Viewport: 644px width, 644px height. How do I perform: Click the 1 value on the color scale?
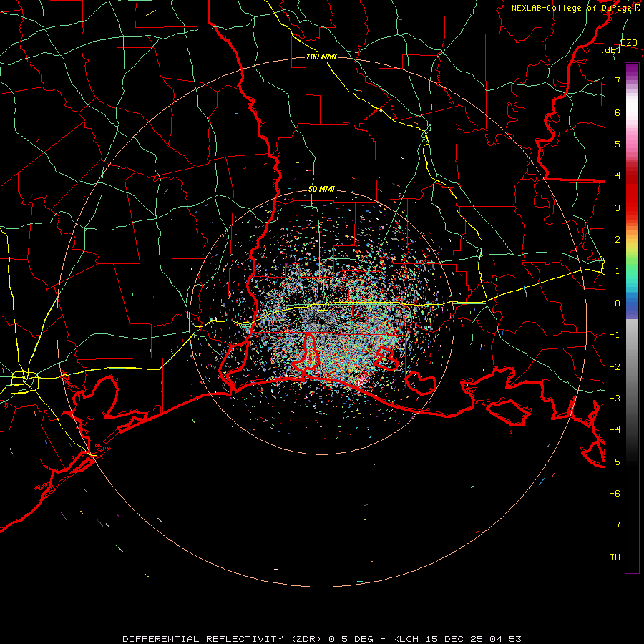click(x=618, y=271)
